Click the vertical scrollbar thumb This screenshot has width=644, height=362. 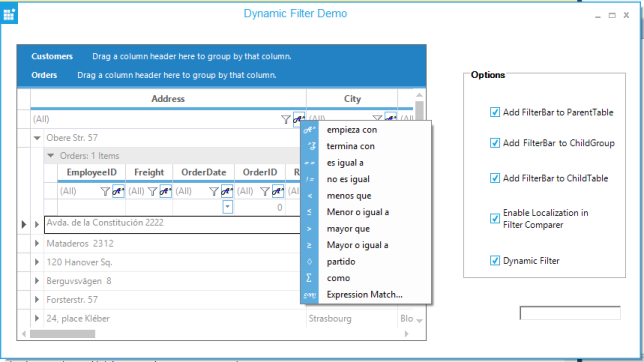(419, 110)
